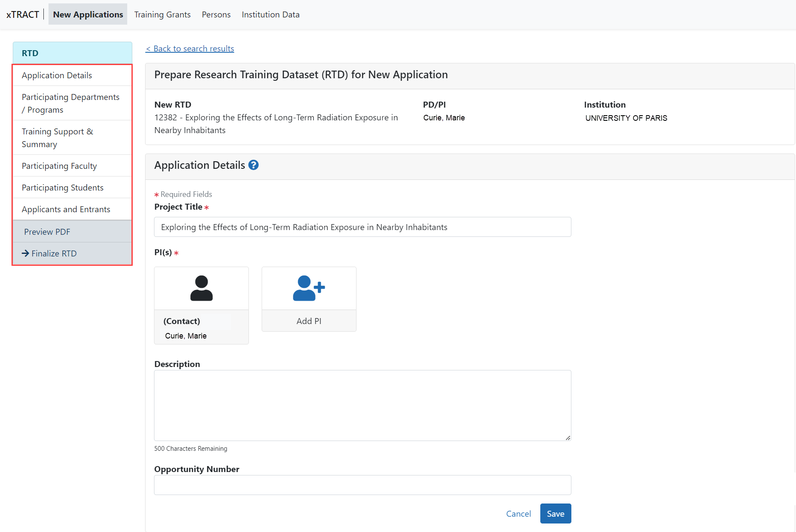Click the Finalize RTD arrow icon
This screenshot has height=532, width=796.
[x=26, y=253]
